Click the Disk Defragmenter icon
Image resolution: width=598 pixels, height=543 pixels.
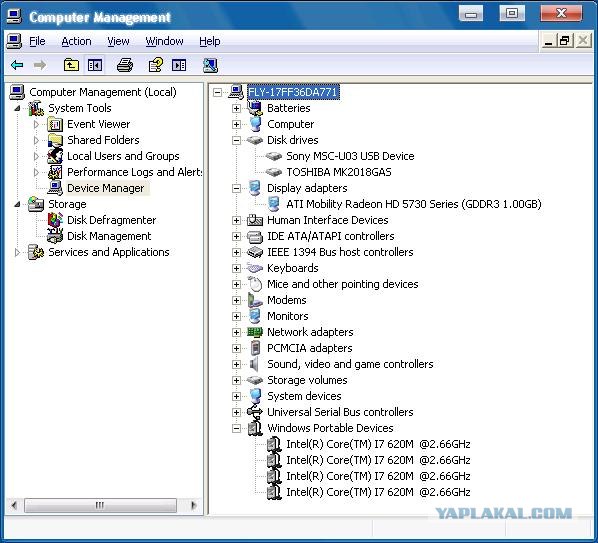(x=55, y=220)
